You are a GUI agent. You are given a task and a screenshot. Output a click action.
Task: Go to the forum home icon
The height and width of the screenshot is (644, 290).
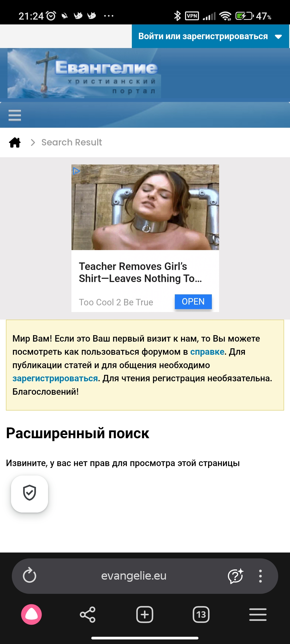tap(15, 142)
